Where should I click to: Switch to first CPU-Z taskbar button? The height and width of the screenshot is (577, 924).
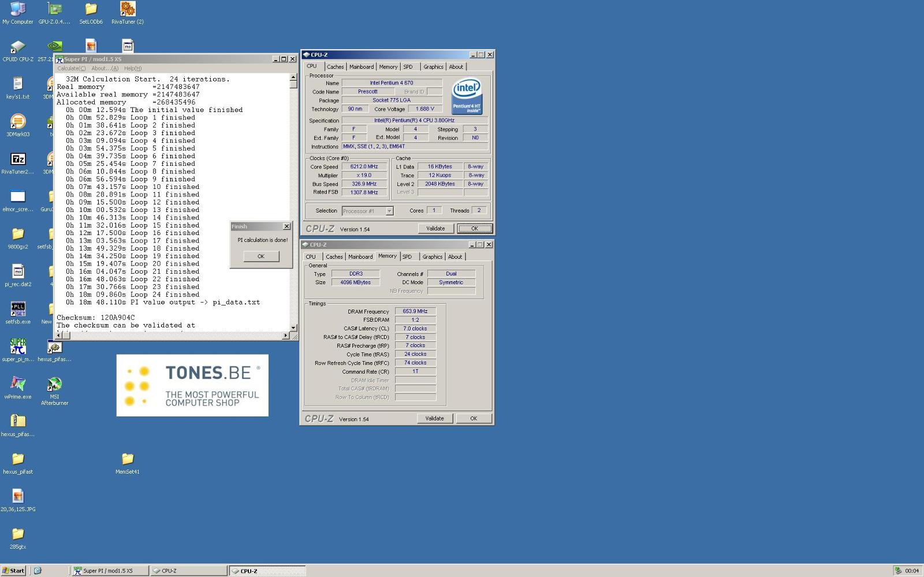189,571
